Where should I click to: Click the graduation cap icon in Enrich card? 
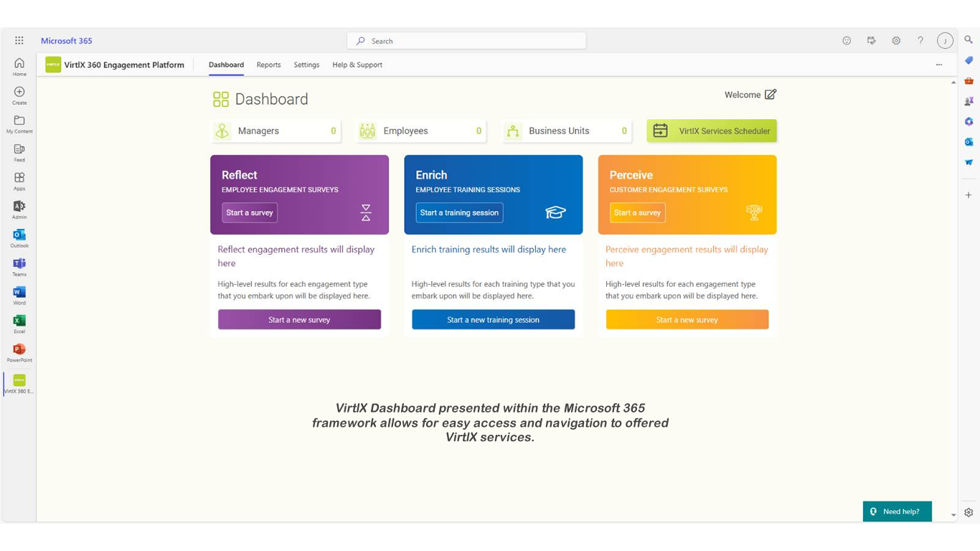click(x=555, y=212)
